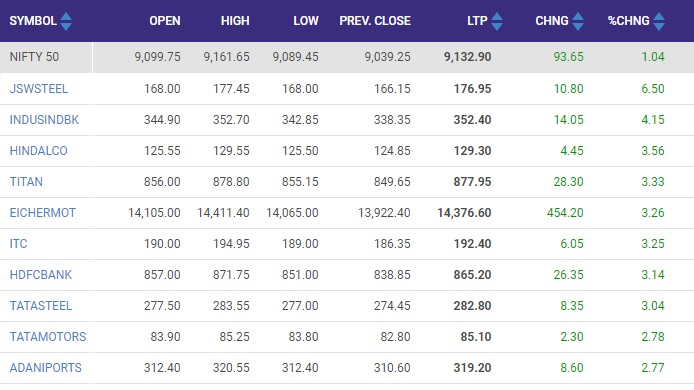This screenshot has height=390, width=694.
Task: Sort by %CHNG using arrow icon
Action: 659,21
